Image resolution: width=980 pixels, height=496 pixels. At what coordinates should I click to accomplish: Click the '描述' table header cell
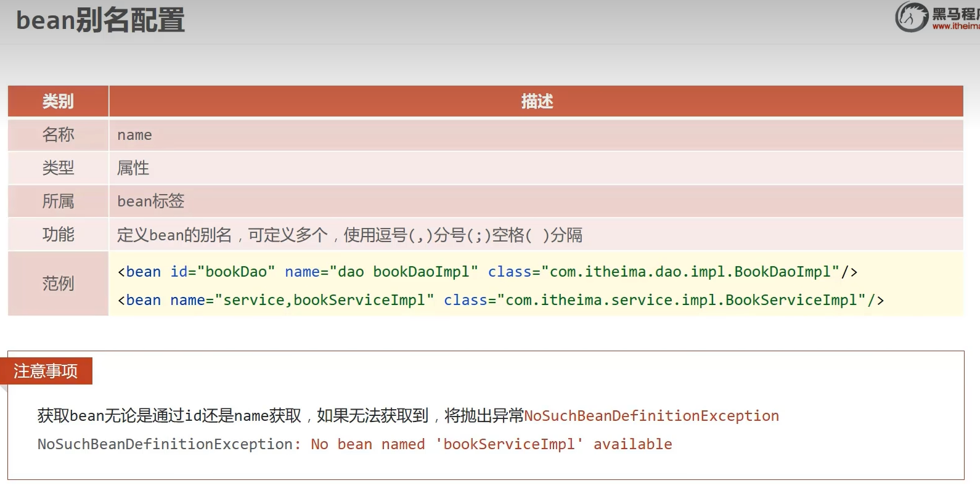(536, 101)
